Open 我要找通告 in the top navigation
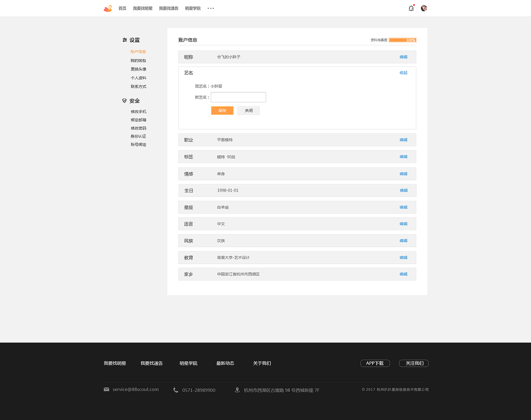The height and width of the screenshot is (420, 531). tap(169, 8)
